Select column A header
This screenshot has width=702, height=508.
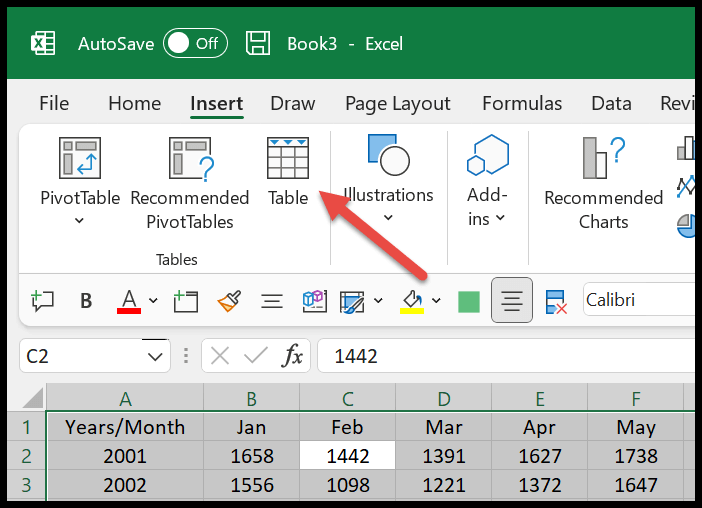[x=125, y=398]
